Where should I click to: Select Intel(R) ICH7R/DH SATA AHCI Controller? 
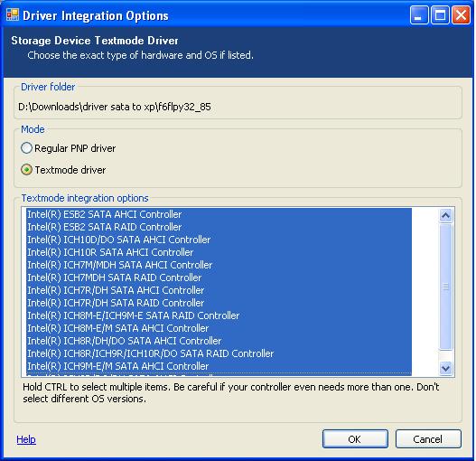[x=219, y=290]
